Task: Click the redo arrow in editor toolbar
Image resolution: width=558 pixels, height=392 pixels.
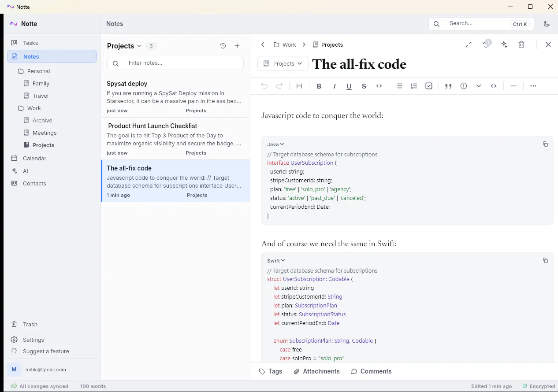Action: (279, 86)
